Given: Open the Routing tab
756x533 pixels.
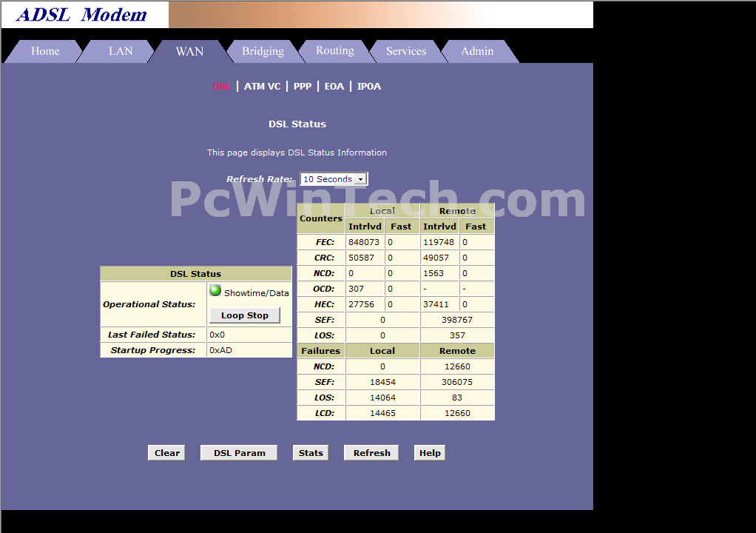Looking at the screenshot, I should pos(334,51).
